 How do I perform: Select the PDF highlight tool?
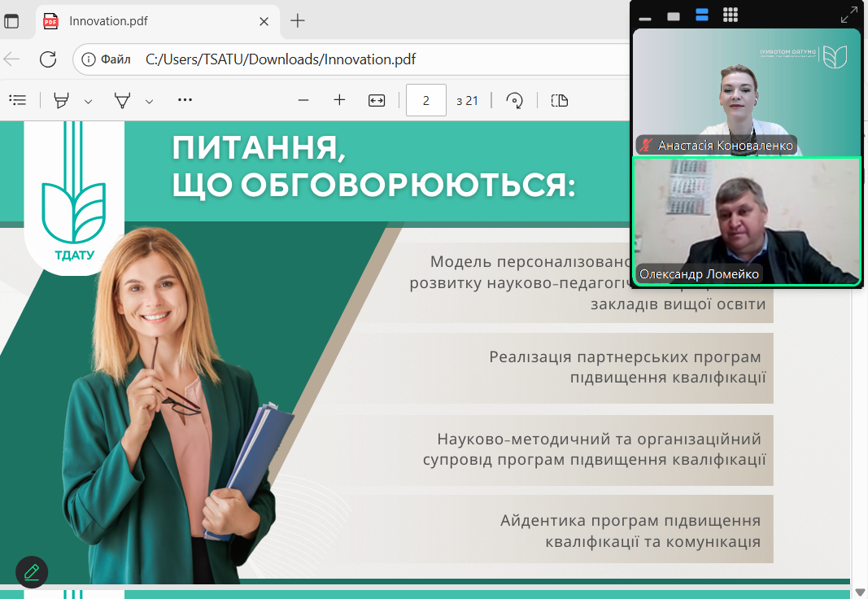(62, 101)
